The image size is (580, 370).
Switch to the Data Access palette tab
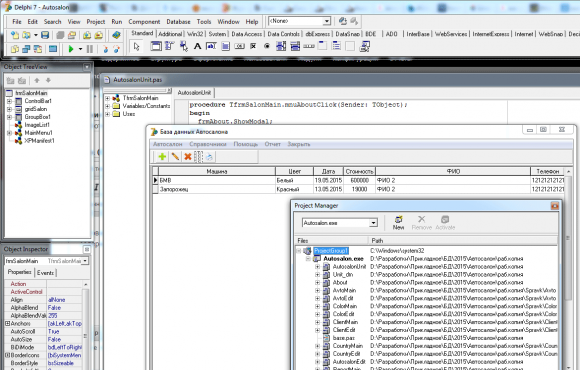[247, 34]
